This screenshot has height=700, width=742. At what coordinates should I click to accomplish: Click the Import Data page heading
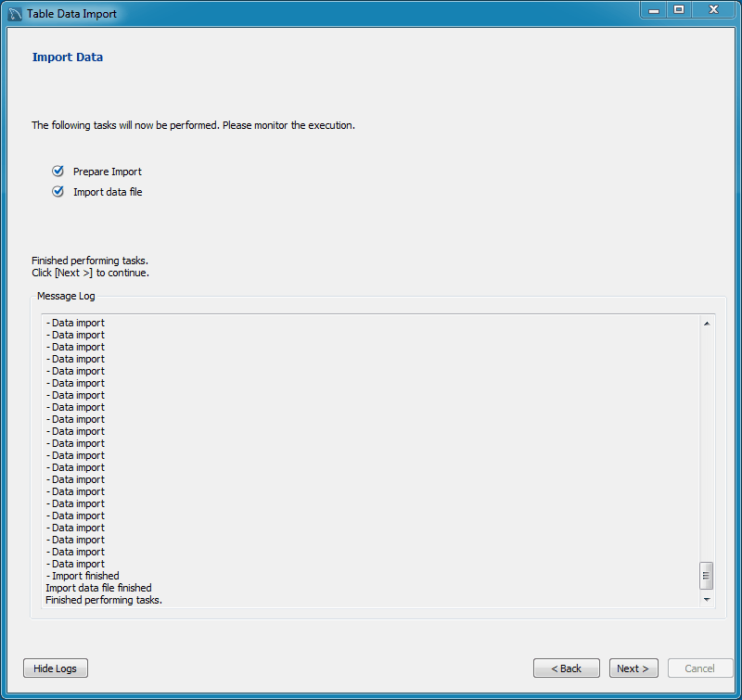pos(67,57)
